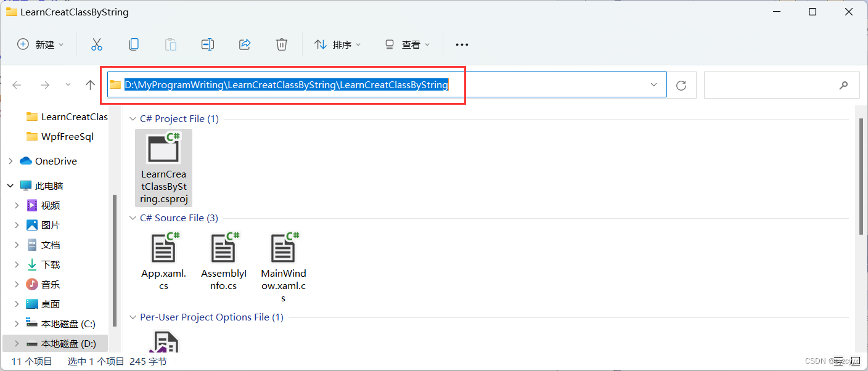868x371 pixels.
Task: Navigate up one folder level
Action: pyautogui.click(x=89, y=84)
